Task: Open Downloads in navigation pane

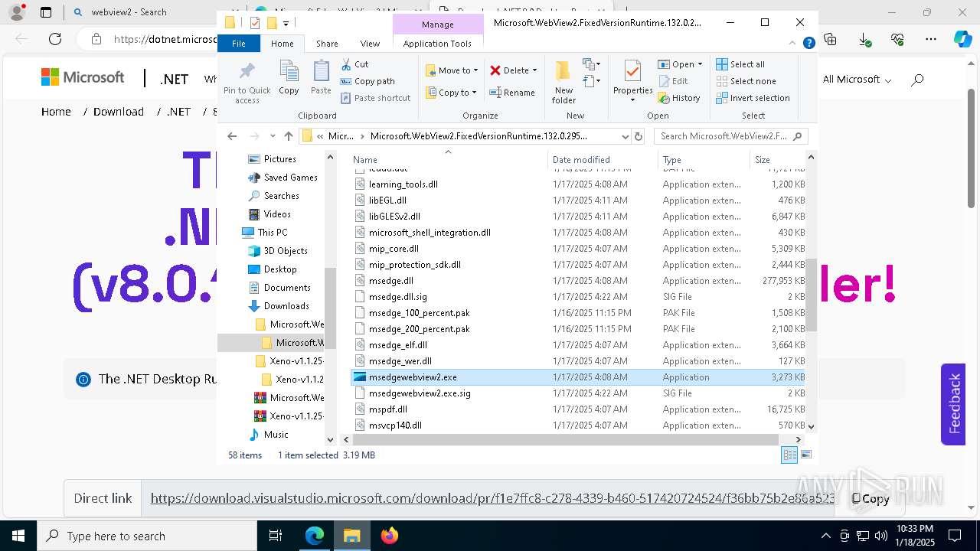Action: tap(286, 306)
